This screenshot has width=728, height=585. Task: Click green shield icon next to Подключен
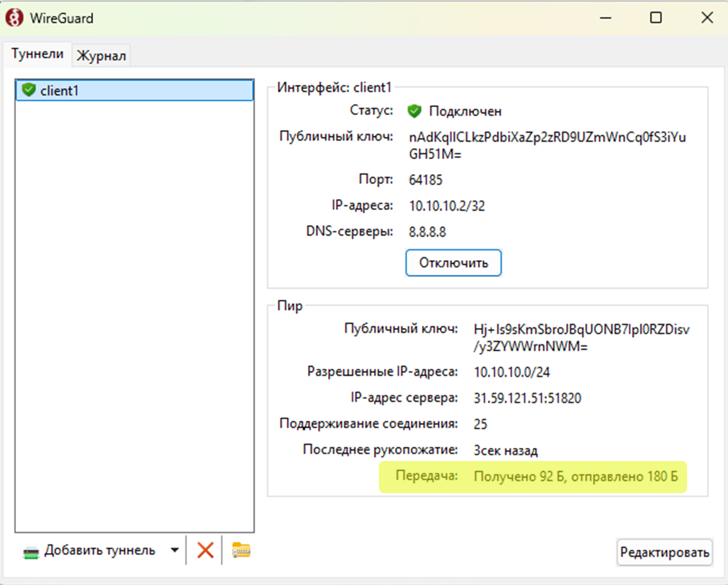point(414,111)
